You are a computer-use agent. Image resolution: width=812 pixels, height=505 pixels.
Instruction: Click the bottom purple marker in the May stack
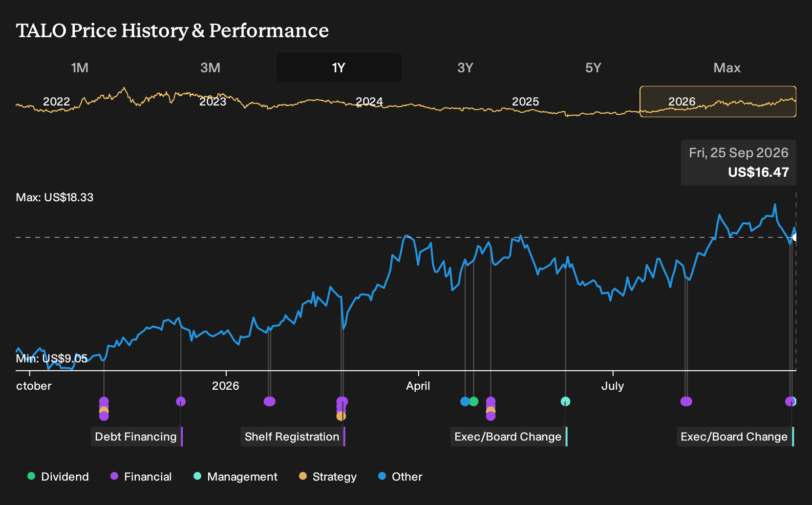[491, 416]
